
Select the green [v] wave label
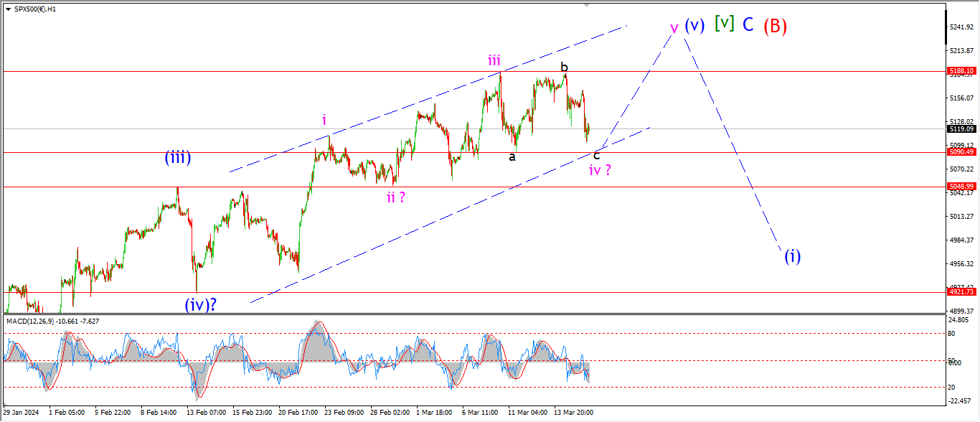(725, 24)
